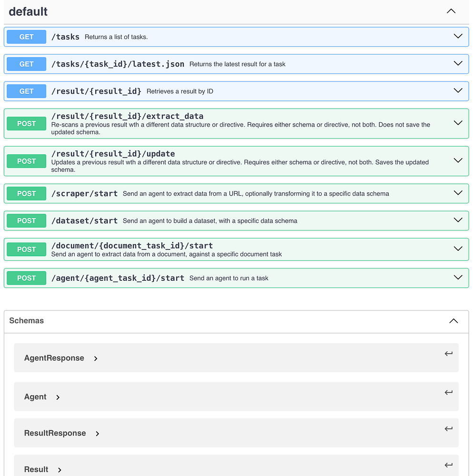473x476 pixels.
Task: Expand the document task start endpoint arrow
Action: [458, 249]
